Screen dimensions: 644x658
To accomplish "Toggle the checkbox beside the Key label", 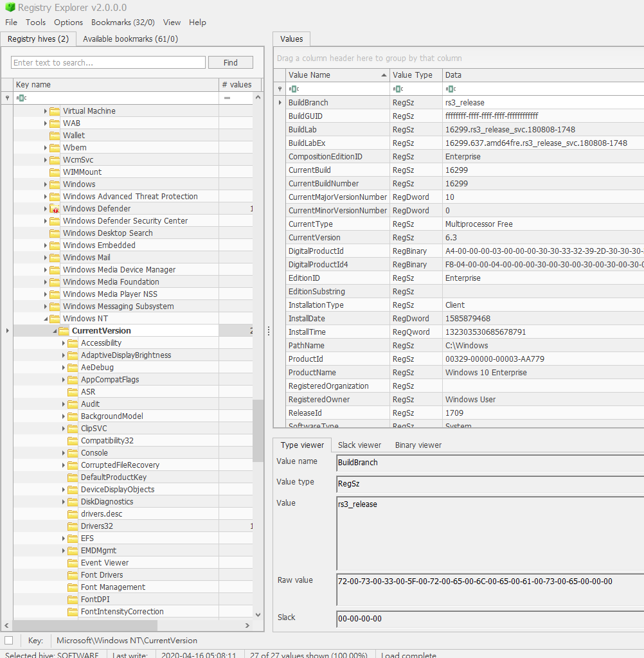I will coord(9,641).
